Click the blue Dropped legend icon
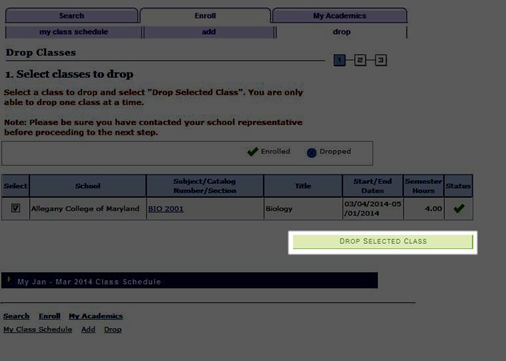The width and height of the screenshot is (506, 361). pyautogui.click(x=311, y=153)
